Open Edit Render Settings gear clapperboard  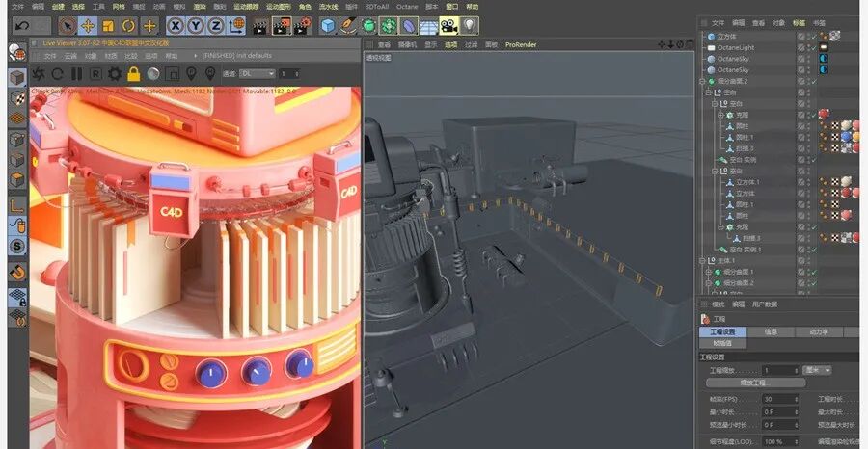[302, 25]
